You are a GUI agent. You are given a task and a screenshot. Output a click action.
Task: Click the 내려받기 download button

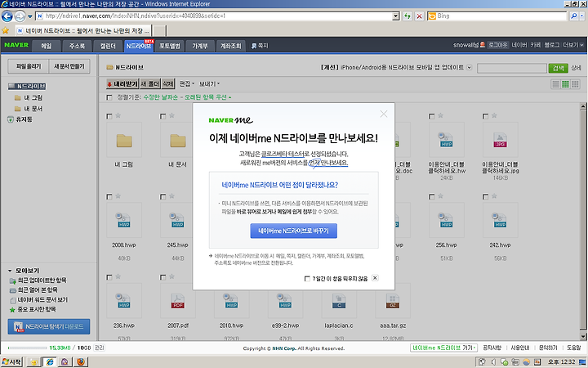(122, 83)
